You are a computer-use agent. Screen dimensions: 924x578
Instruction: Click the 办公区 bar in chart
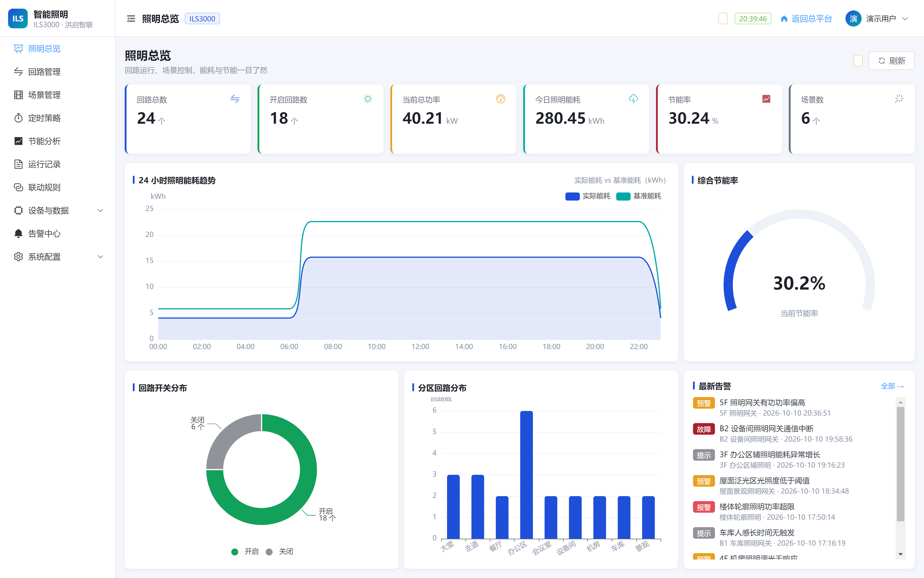pyautogui.click(x=526, y=475)
